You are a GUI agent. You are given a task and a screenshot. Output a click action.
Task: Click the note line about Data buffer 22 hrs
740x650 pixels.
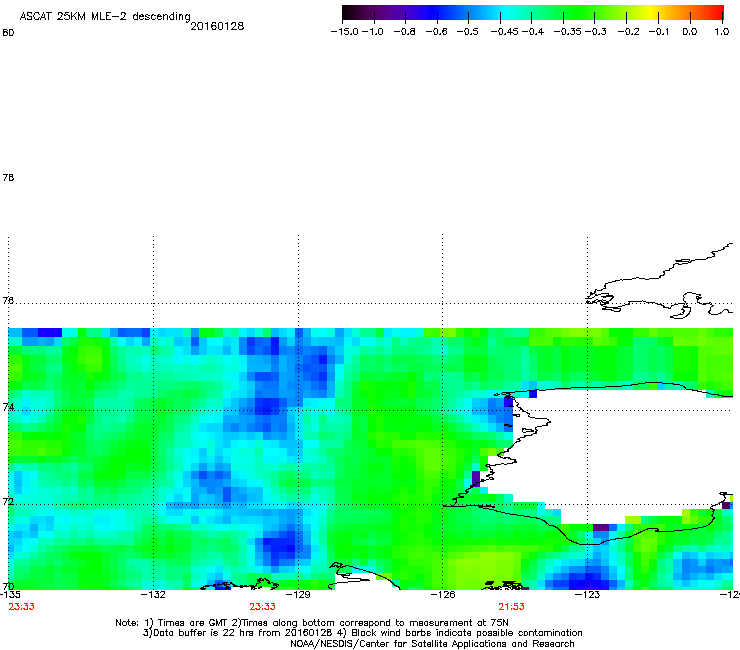pos(362,633)
